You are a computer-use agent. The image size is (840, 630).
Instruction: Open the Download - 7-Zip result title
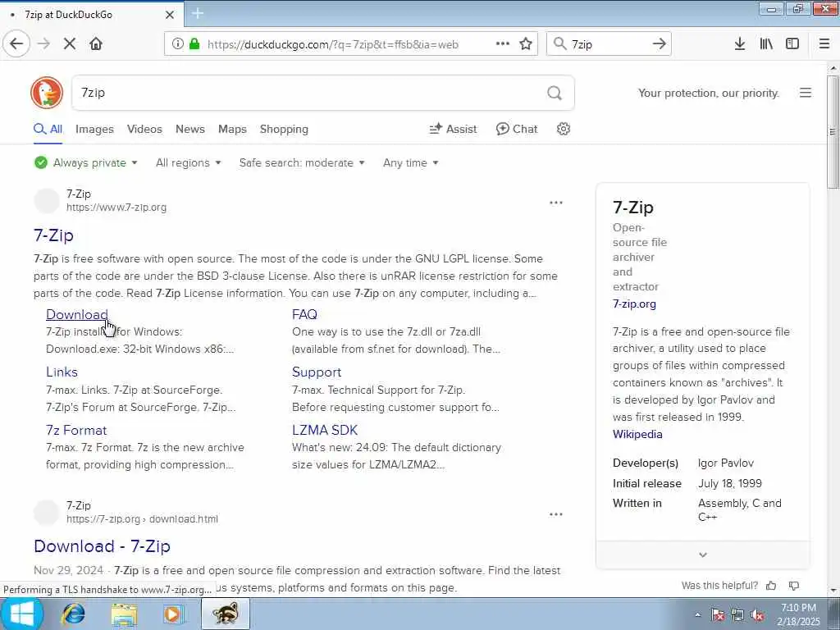(x=102, y=546)
